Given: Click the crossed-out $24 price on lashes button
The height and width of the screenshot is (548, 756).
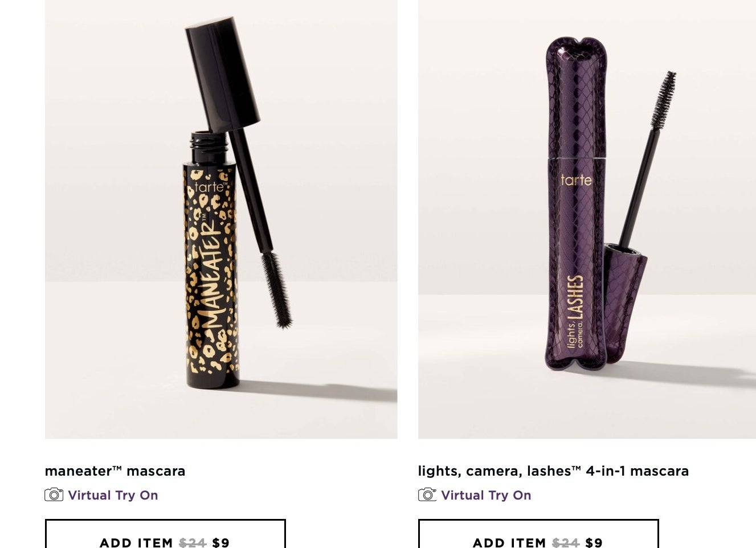Looking at the screenshot, I should point(566,542).
